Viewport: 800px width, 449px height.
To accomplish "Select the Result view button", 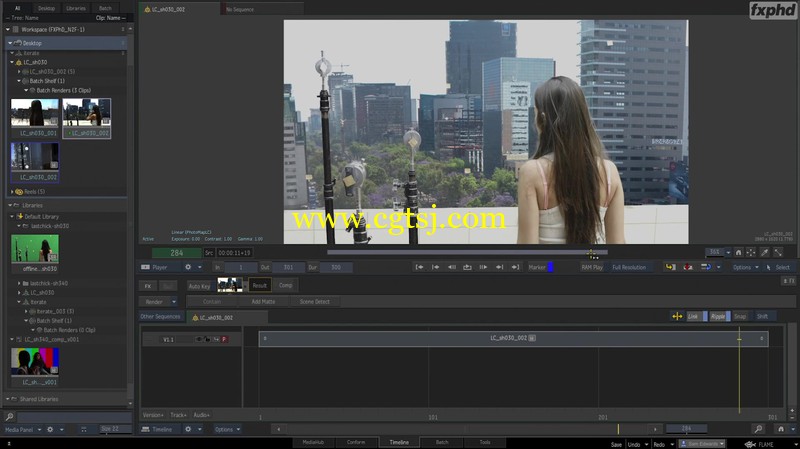I will pos(260,286).
